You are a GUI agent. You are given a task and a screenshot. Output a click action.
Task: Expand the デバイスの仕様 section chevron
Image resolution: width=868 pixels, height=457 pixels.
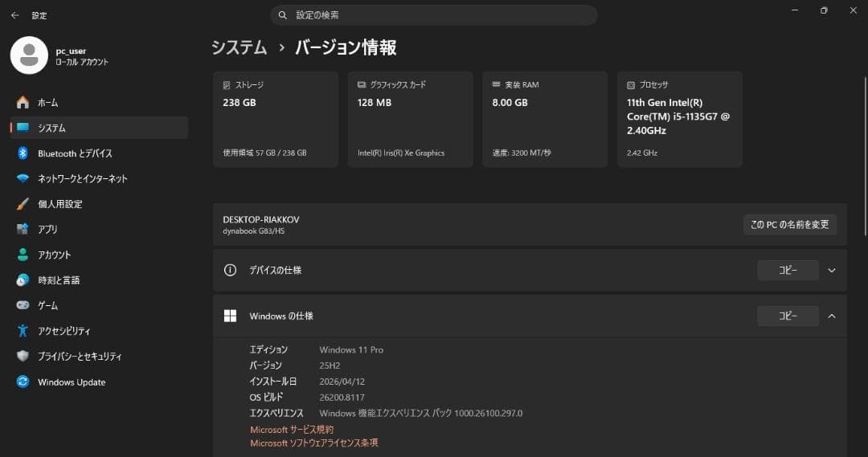click(832, 271)
